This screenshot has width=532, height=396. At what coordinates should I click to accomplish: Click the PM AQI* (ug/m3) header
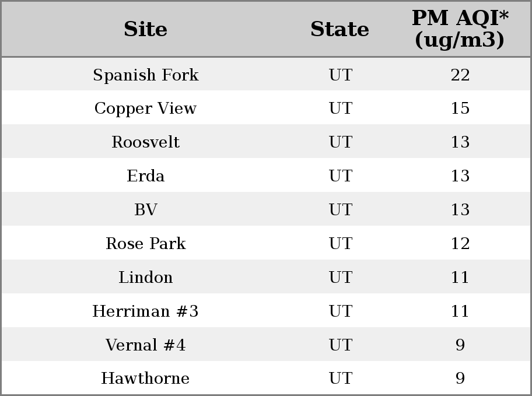[x=460, y=29]
